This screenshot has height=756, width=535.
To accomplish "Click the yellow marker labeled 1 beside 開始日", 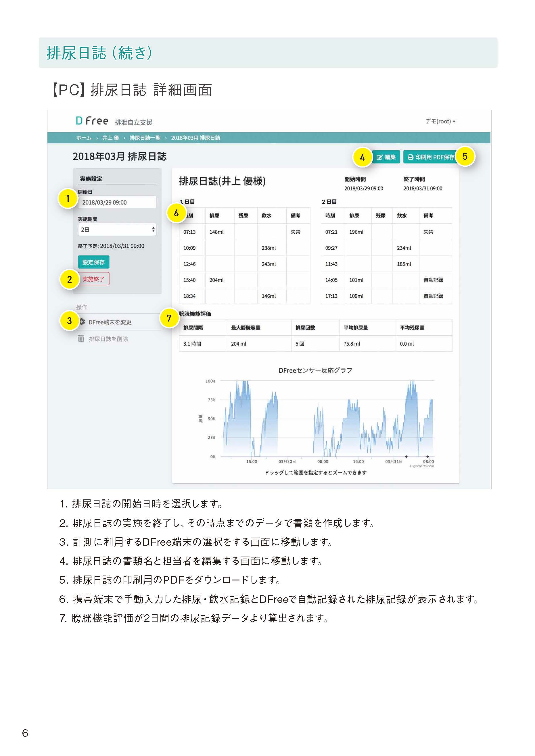I will pyautogui.click(x=68, y=199).
